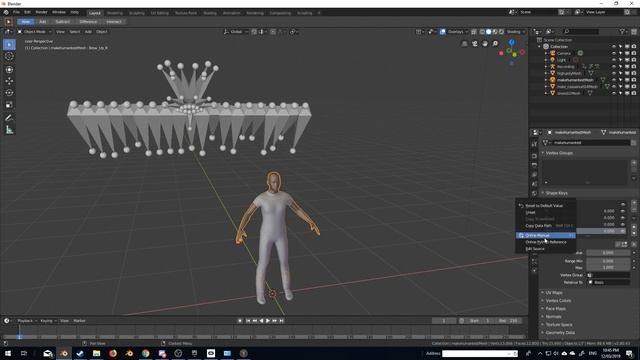Adjust the shape key Value slider
This screenshot has height=360, width=640.
point(608,253)
